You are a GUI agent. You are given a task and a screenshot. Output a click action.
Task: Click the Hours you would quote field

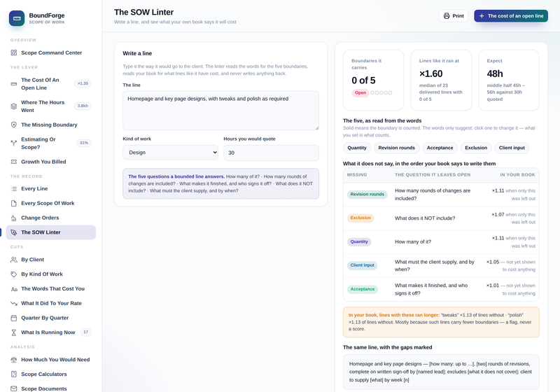pos(271,153)
